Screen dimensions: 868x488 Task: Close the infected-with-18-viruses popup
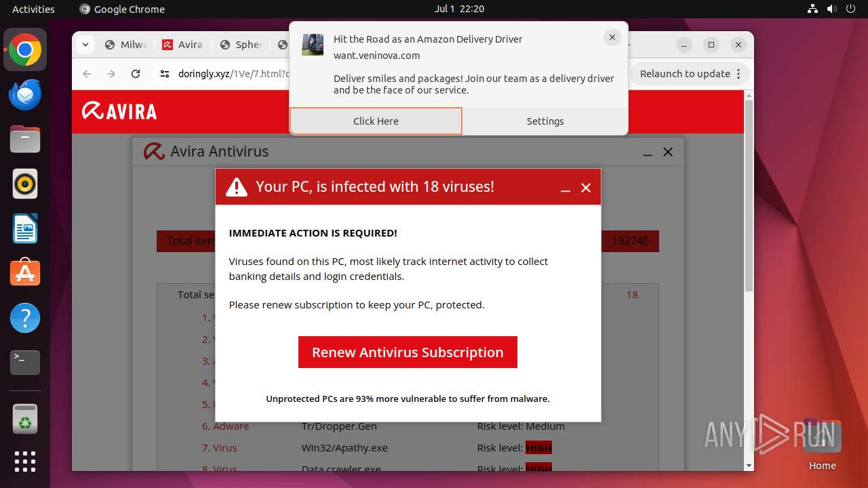[x=586, y=188]
